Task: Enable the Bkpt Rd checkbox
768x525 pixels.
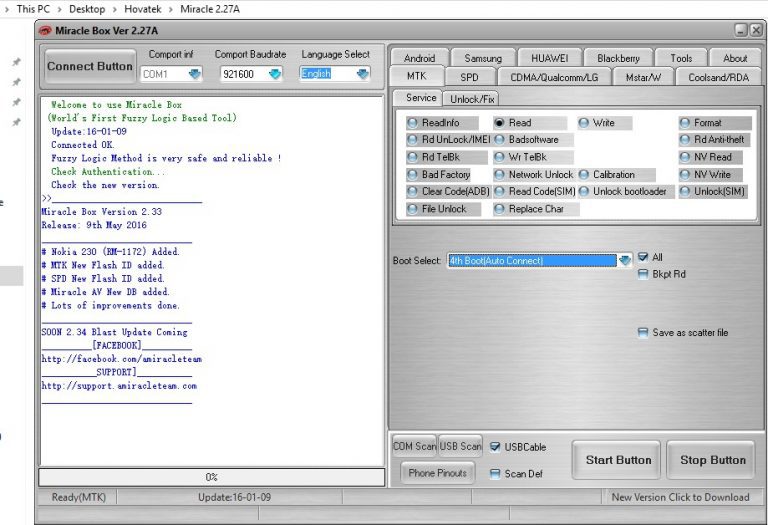Action: [643, 274]
